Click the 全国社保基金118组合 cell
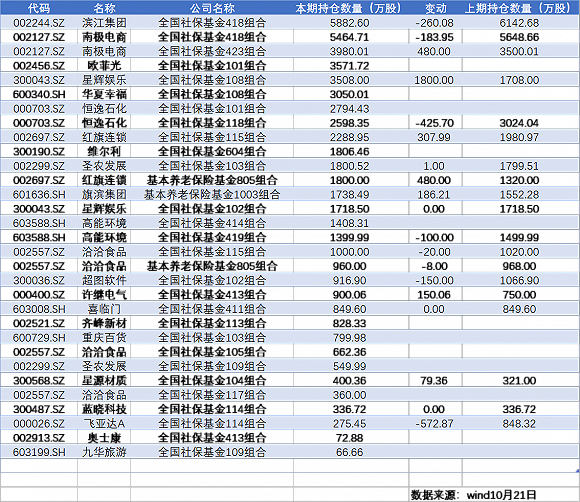 click(x=212, y=123)
